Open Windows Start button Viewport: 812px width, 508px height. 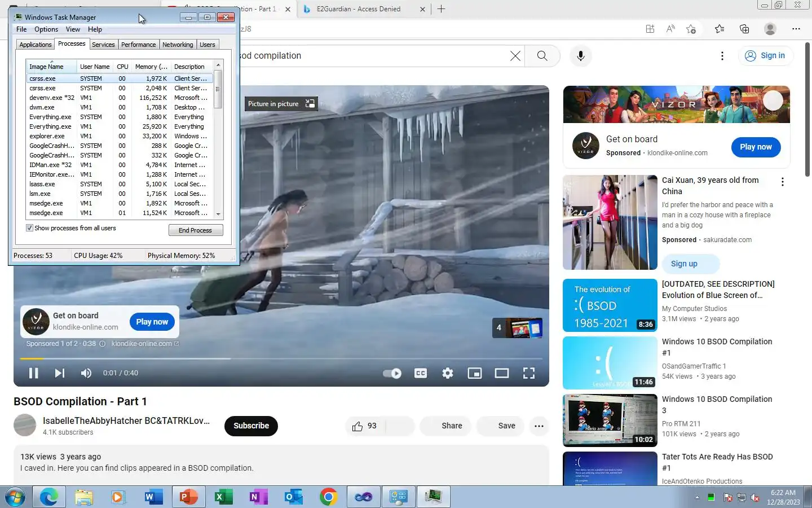(x=15, y=497)
